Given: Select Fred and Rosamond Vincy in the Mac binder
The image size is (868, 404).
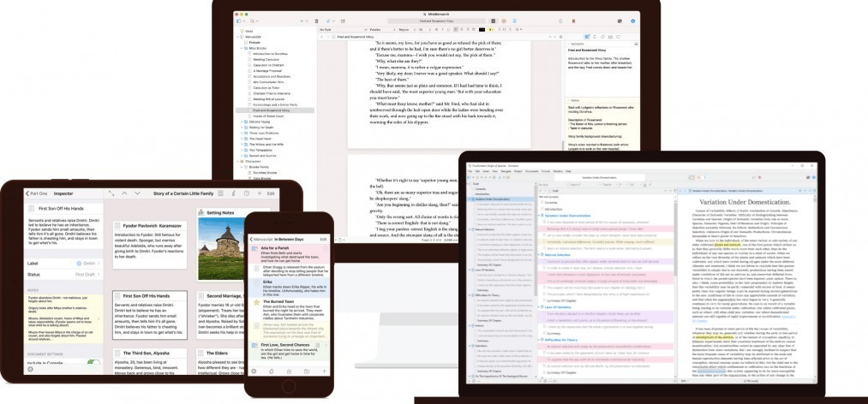Looking at the screenshot, I should coord(274,110).
